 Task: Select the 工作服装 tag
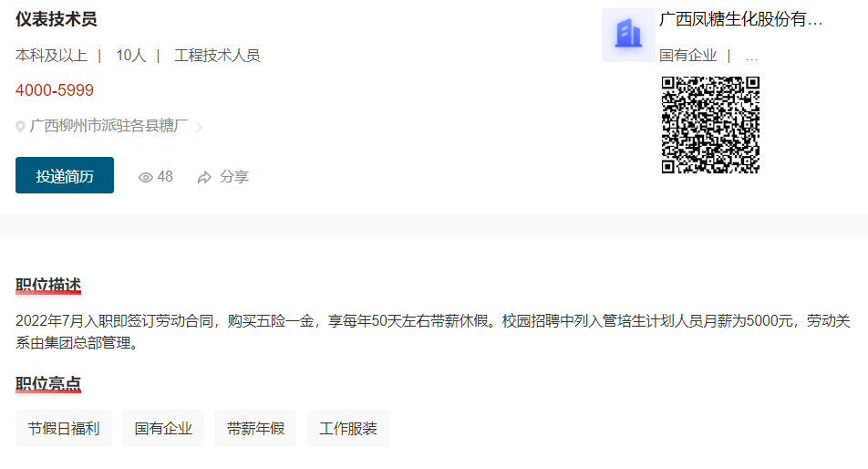[x=348, y=428]
